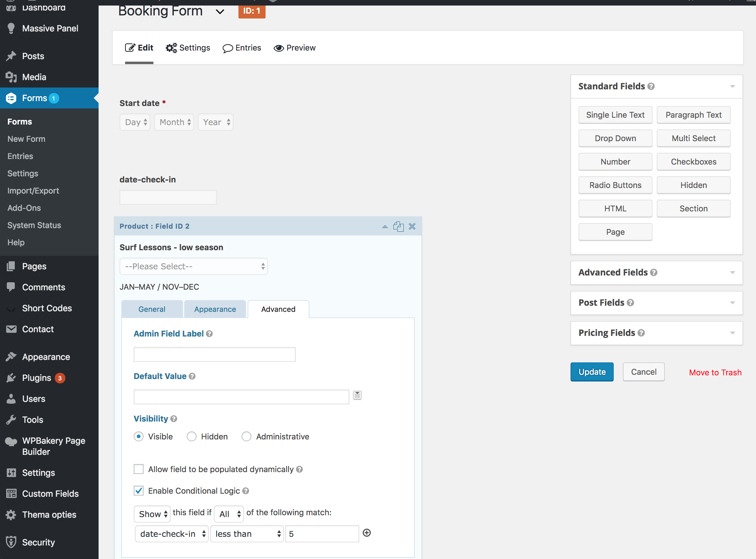Open the 'less than' operator dropdown

tap(247, 534)
